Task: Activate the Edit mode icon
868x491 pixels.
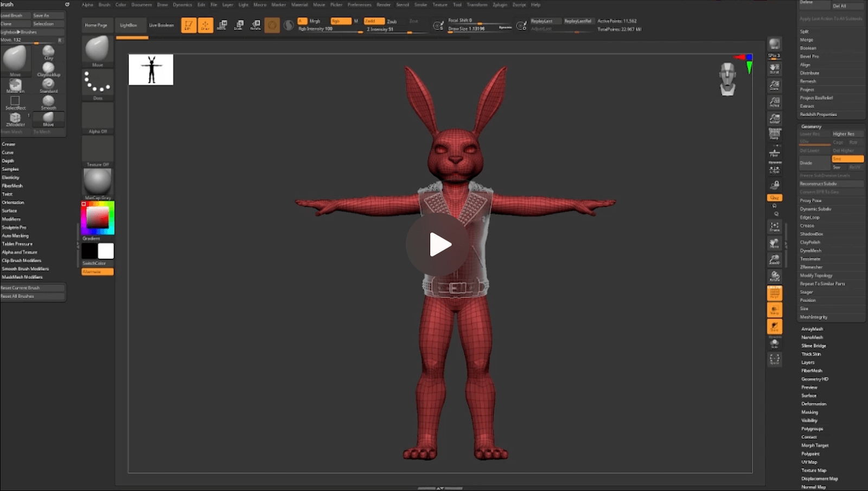Action: 188,25
